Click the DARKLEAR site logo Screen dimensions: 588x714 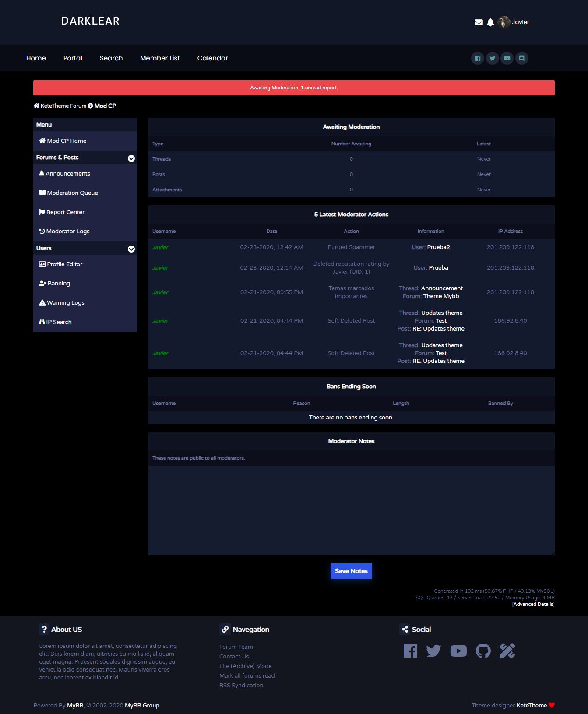[90, 21]
